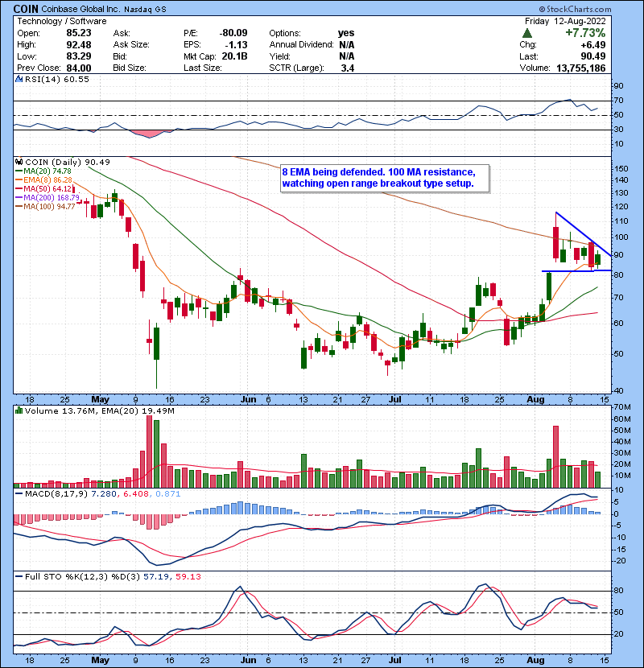Click the Aug label on price chart axis
Viewport: 644px width, 668px height.
coord(535,399)
